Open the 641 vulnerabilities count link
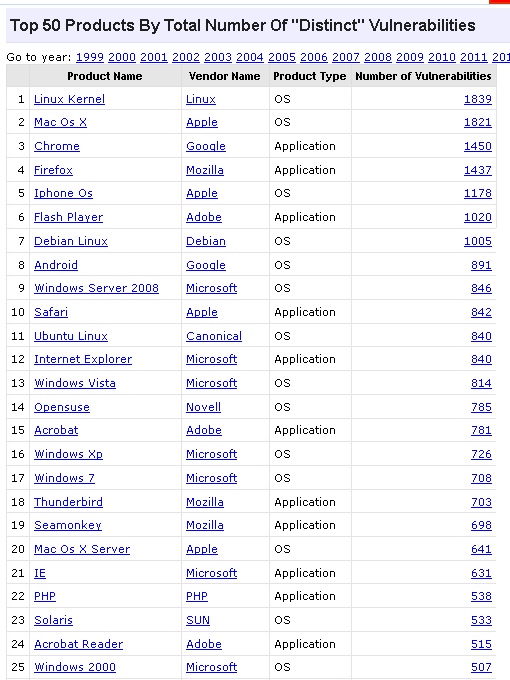The image size is (510, 680). [x=481, y=549]
